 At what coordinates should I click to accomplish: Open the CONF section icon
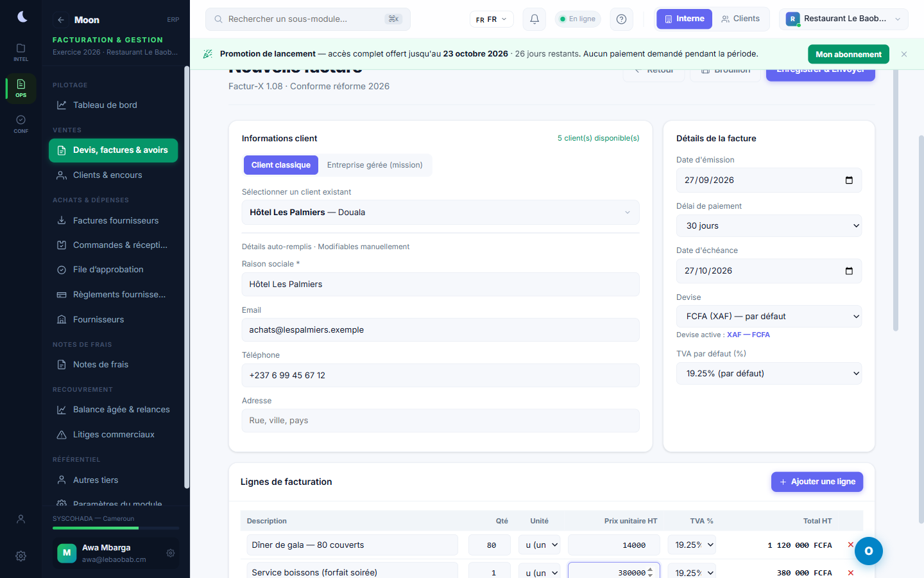(x=21, y=125)
